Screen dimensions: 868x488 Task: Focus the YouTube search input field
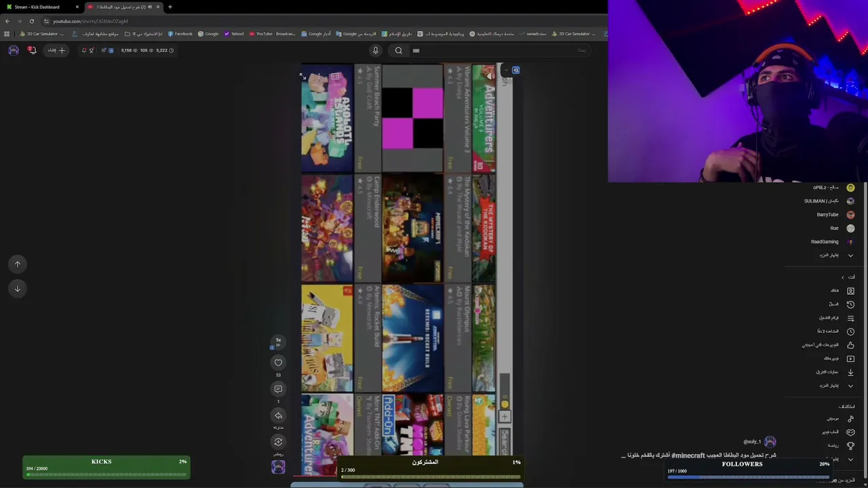[x=502, y=50]
